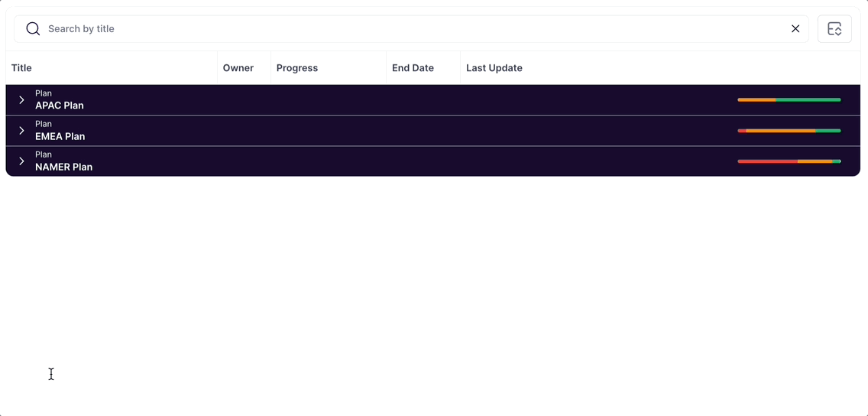Click the orange segment of NAMER progress bar
Screen dimensions: 868x416
click(x=815, y=161)
